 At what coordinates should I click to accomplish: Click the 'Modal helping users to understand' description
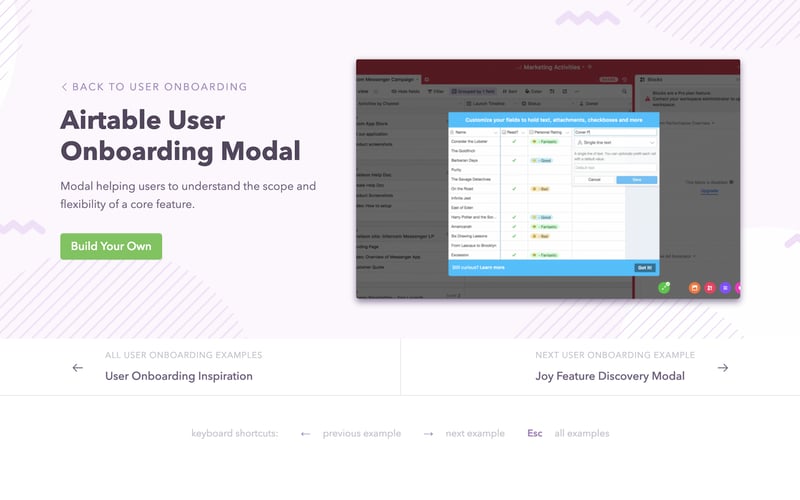[x=188, y=195]
